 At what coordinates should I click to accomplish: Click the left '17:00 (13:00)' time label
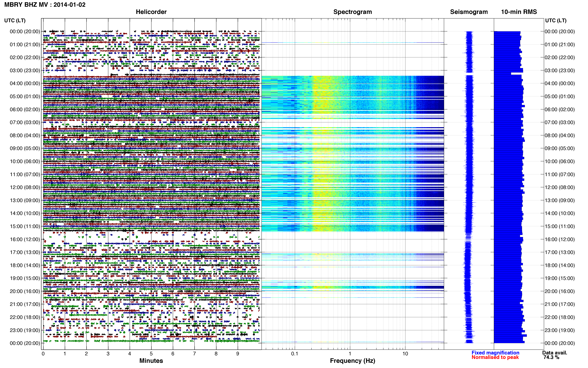[x=25, y=252]
